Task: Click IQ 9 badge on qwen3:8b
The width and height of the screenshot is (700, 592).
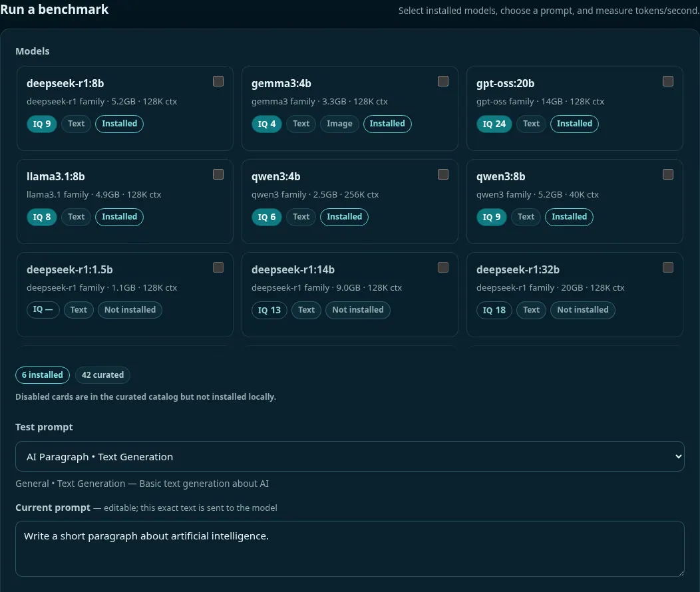Action: 492,217
